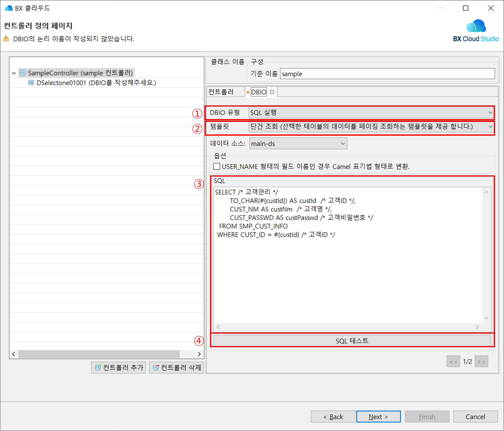Click the 기준 이름 input field
This screenshot has height=431, width=504.
click(x=387, y=74)
